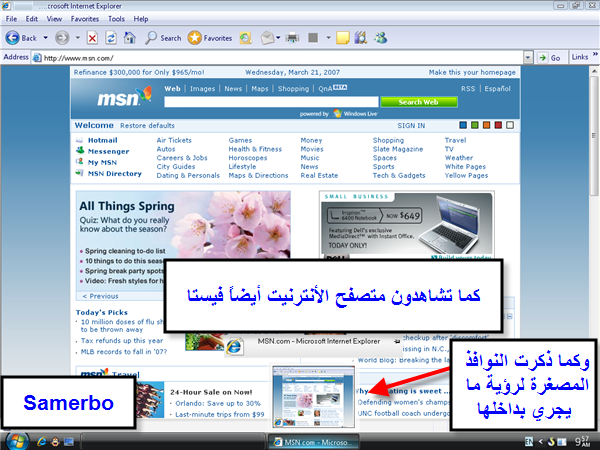Click the Windows Start orb

coord(16,441)
